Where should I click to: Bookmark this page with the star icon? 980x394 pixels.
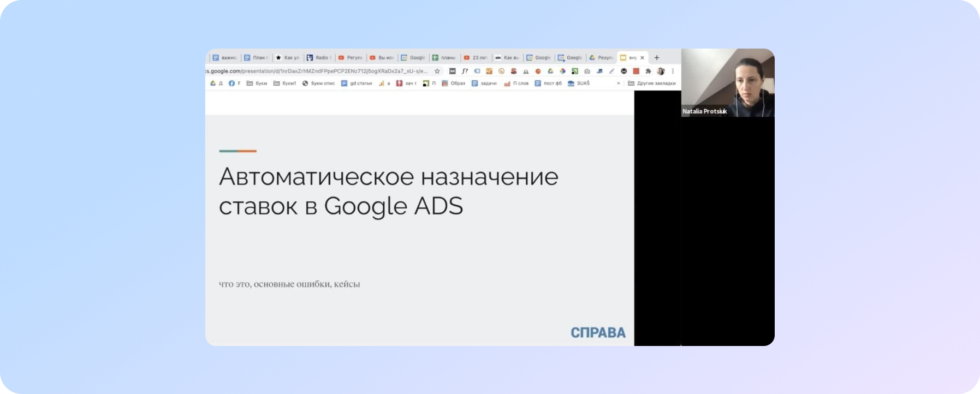pyautogui.click(x=437, y=71)
